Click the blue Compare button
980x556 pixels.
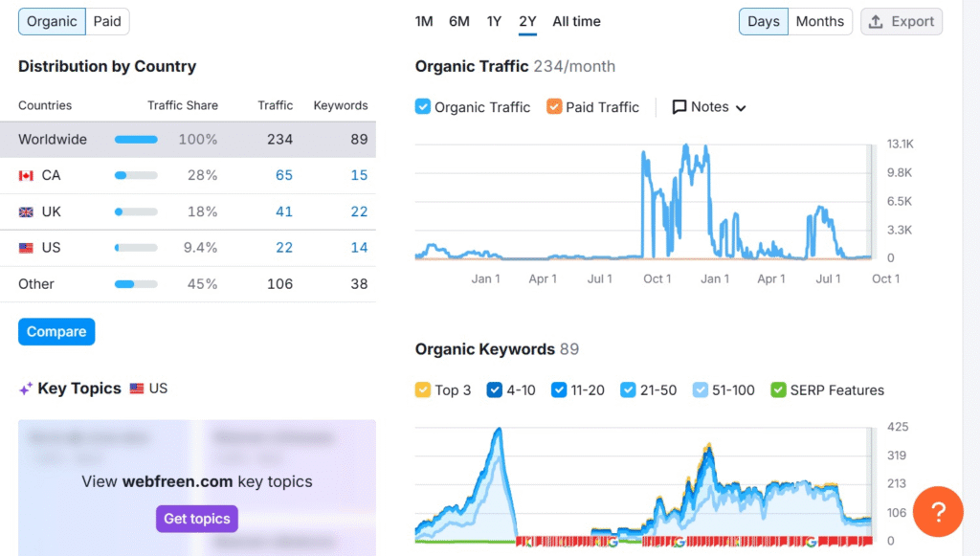56,332
